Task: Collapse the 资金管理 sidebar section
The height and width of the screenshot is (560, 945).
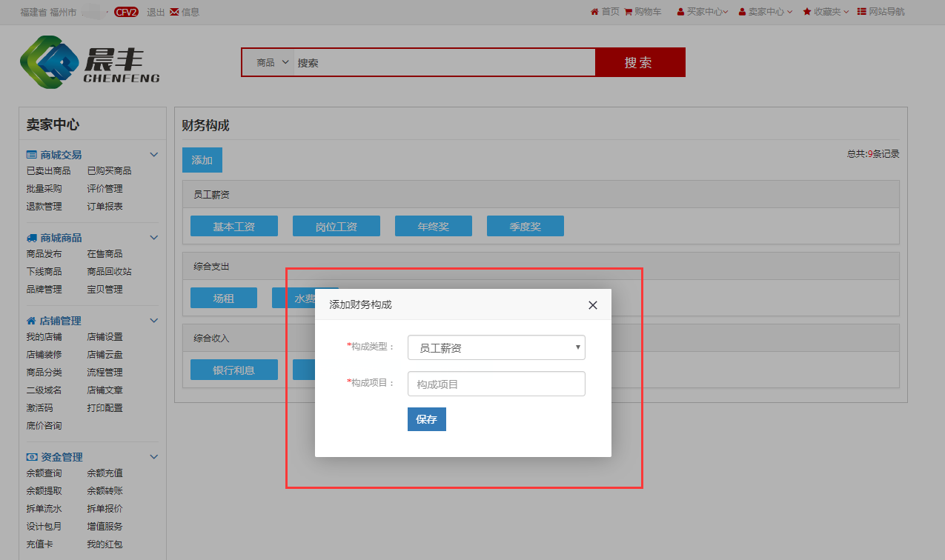Action: click(154, 457)
